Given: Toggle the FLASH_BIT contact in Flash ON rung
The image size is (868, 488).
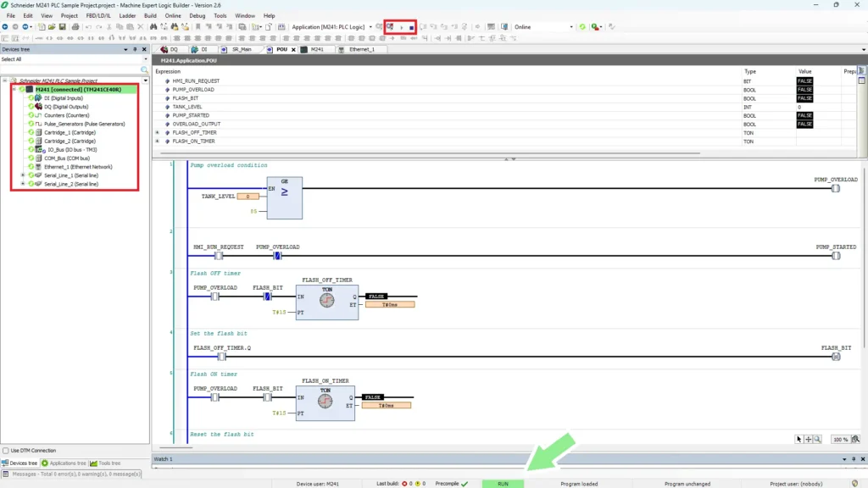Looking at the screenshot, I should 267,397.
